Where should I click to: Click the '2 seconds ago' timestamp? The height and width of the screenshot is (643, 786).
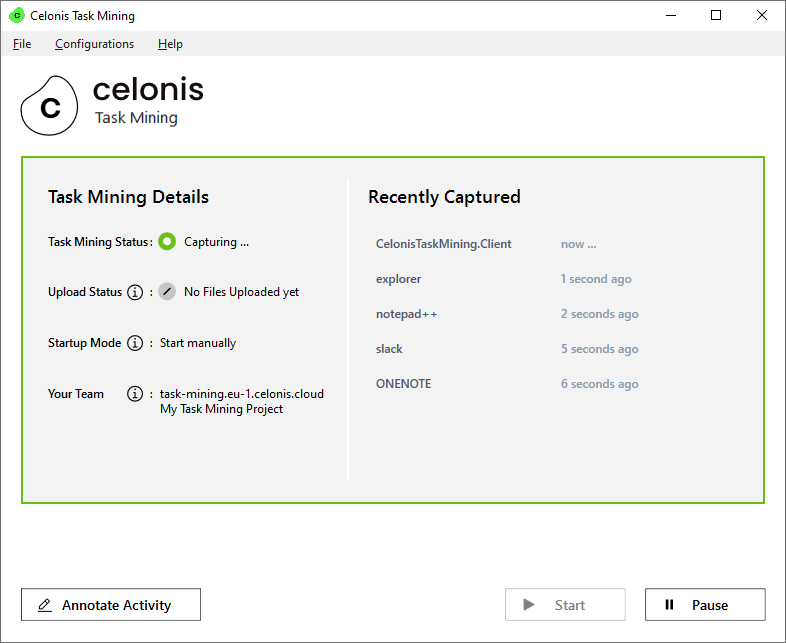(x=600, y=314)
